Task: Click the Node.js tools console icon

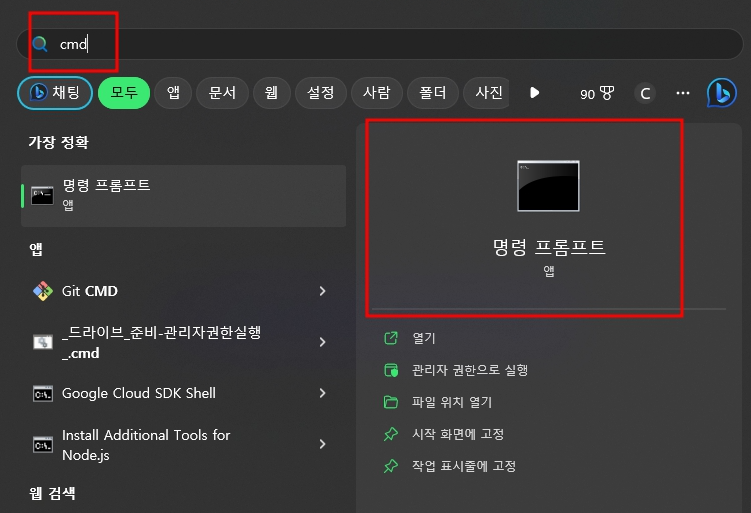Action: [43, 445]
